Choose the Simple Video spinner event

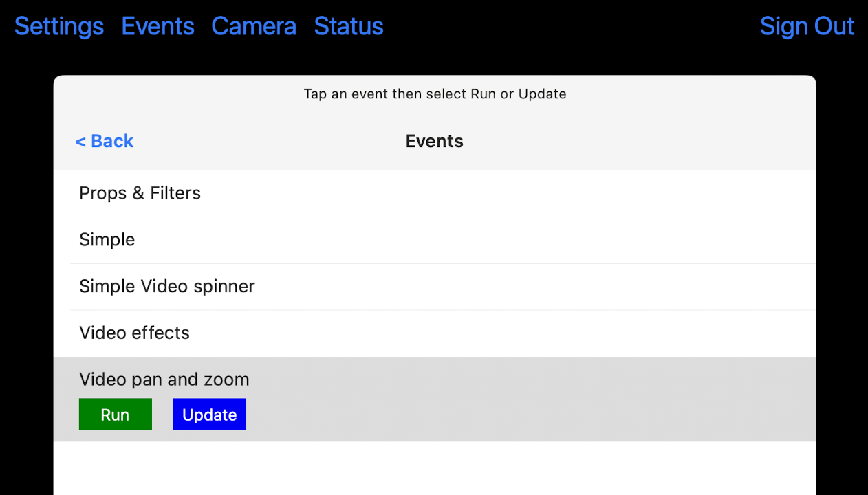click(x=167, y=286)
